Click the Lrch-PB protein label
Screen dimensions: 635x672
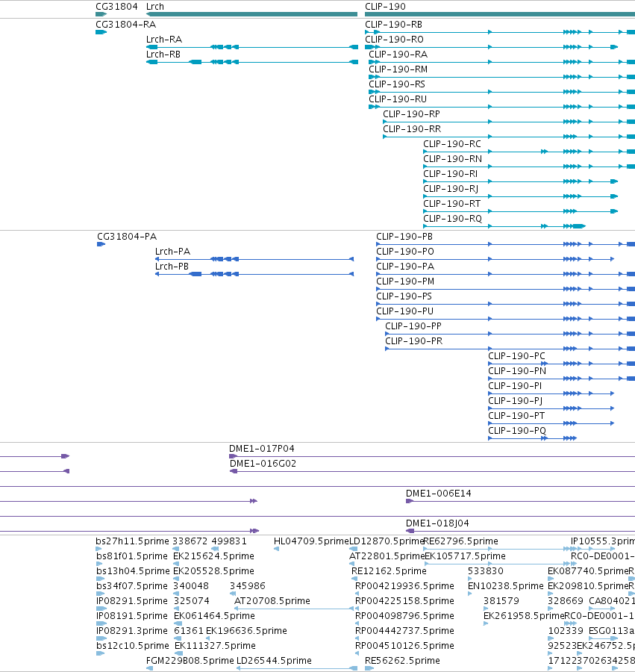click(172, 267)
